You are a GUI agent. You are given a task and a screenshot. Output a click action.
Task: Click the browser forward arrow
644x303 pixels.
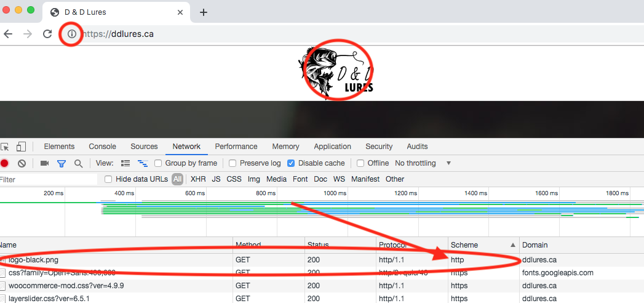[28, 34]
